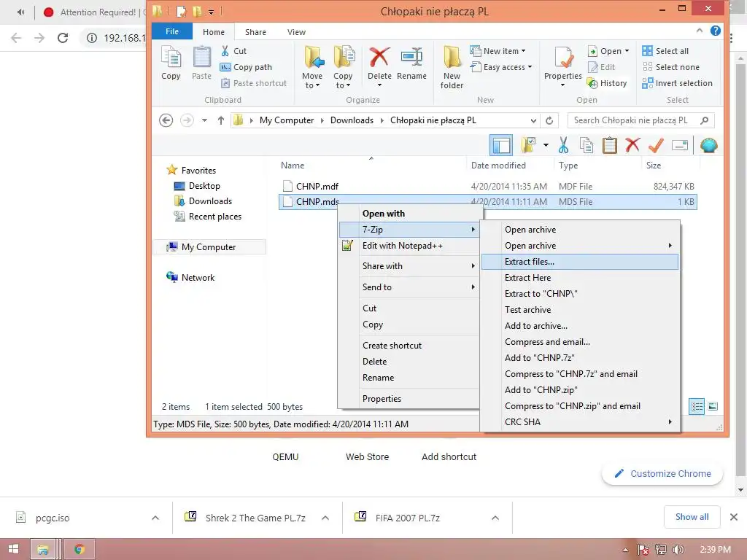
Task: Expand the Send to submenu
Action: [x=409, y=287]
